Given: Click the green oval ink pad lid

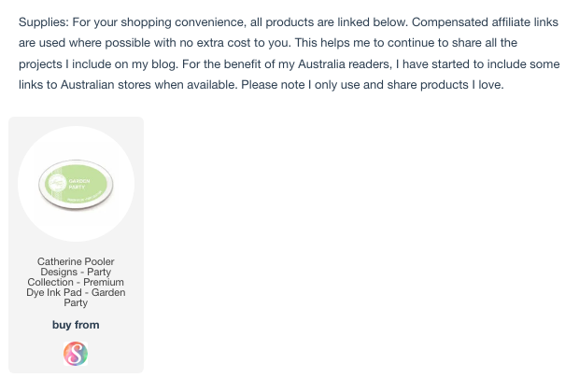Looking at the screenshot, I should (x=76, y=184).
